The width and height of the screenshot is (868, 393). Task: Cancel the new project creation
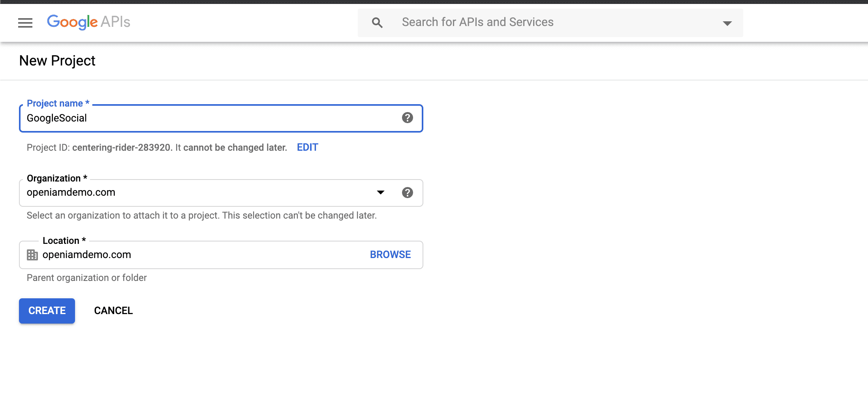(x=113, y=311)
